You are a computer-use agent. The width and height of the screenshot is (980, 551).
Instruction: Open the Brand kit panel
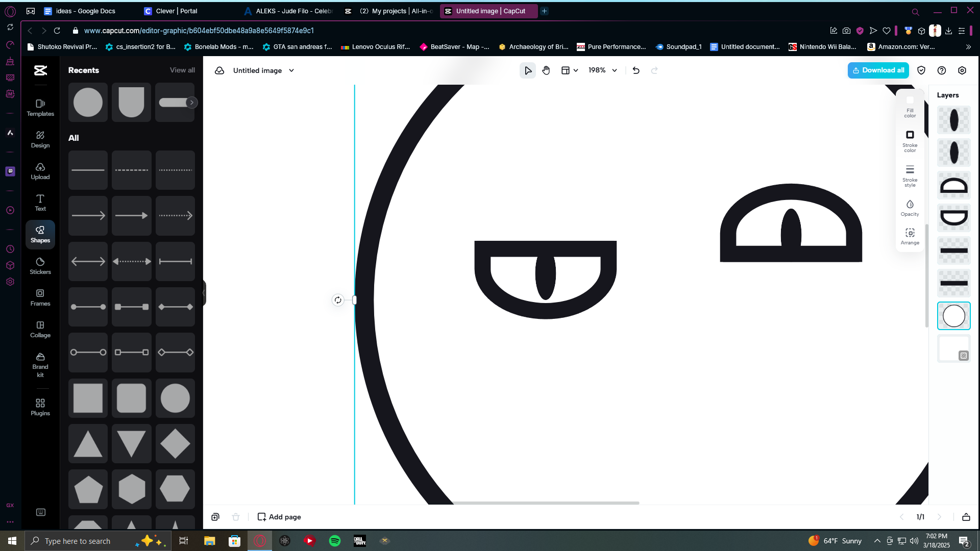coord(40,364)
